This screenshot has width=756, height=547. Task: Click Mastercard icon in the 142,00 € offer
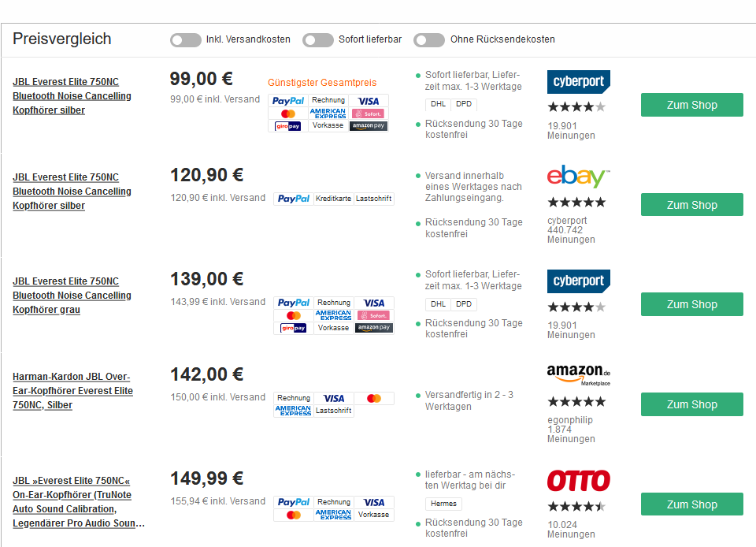(x=374, y=399)
